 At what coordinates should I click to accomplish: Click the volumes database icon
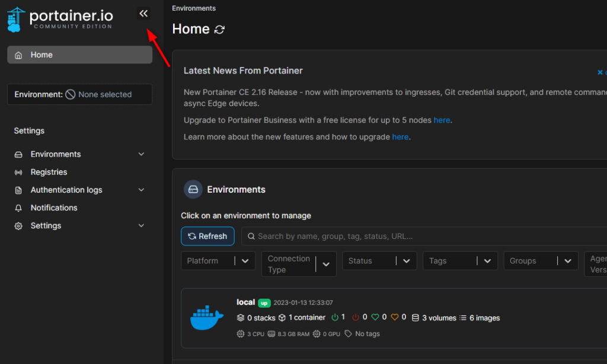tap(416, 318)
